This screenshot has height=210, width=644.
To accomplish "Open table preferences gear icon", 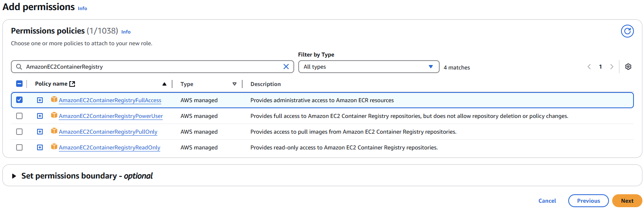I will (x=628, y=67).
